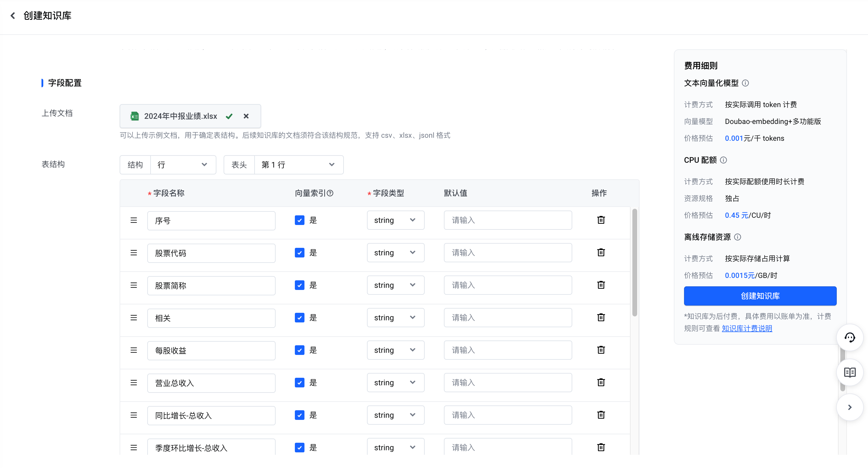Delete the 股票代码 field row

(601, 252)
